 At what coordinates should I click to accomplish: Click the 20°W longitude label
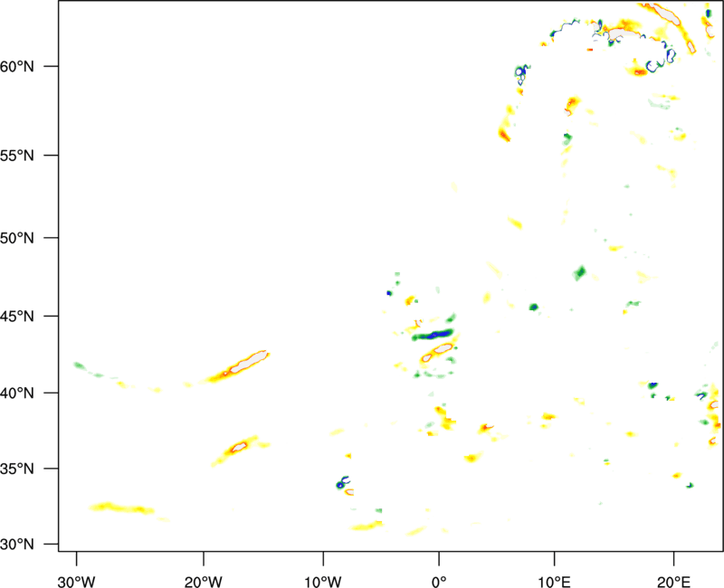pyautogui.click(x=204, y=582)
